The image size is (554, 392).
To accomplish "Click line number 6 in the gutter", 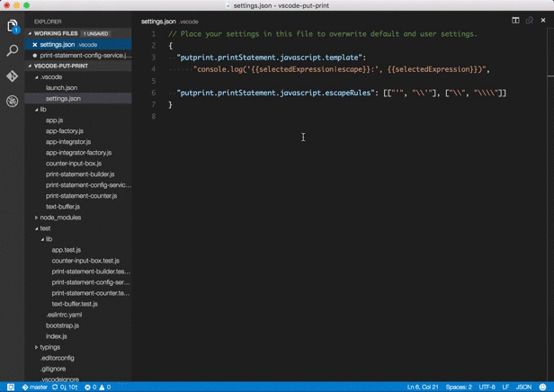I will click(x=153, y=93).
